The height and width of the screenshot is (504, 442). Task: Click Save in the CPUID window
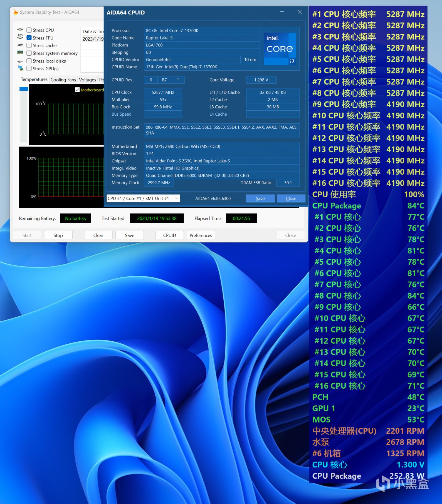tap(260, 198)
